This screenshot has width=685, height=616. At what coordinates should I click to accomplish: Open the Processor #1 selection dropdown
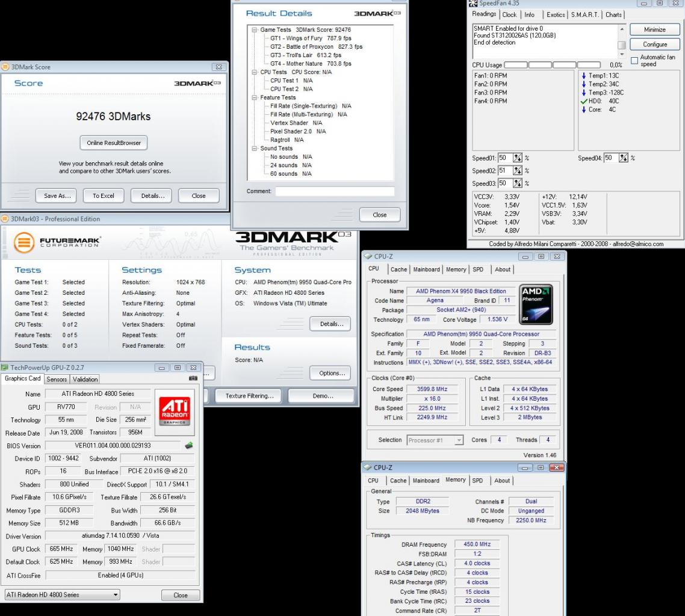click(x=435, y=440)
